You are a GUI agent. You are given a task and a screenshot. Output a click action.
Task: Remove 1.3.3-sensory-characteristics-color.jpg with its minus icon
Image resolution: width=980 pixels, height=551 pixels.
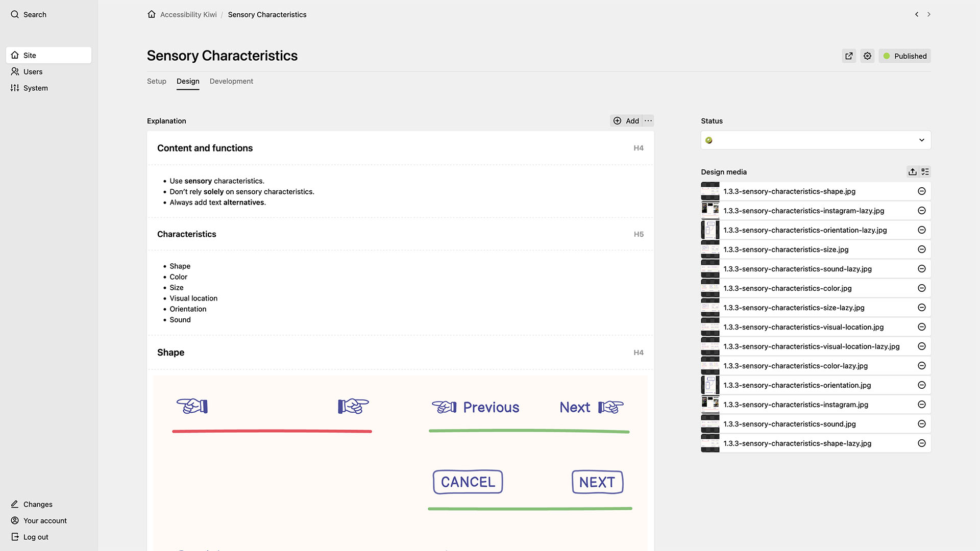tap(921, 288)
